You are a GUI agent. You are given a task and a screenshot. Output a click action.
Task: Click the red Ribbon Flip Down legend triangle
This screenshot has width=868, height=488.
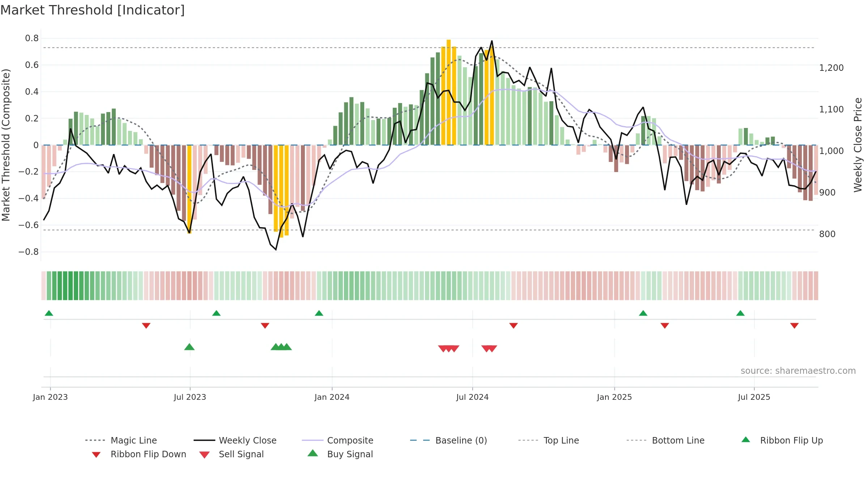tap(96, 455)
